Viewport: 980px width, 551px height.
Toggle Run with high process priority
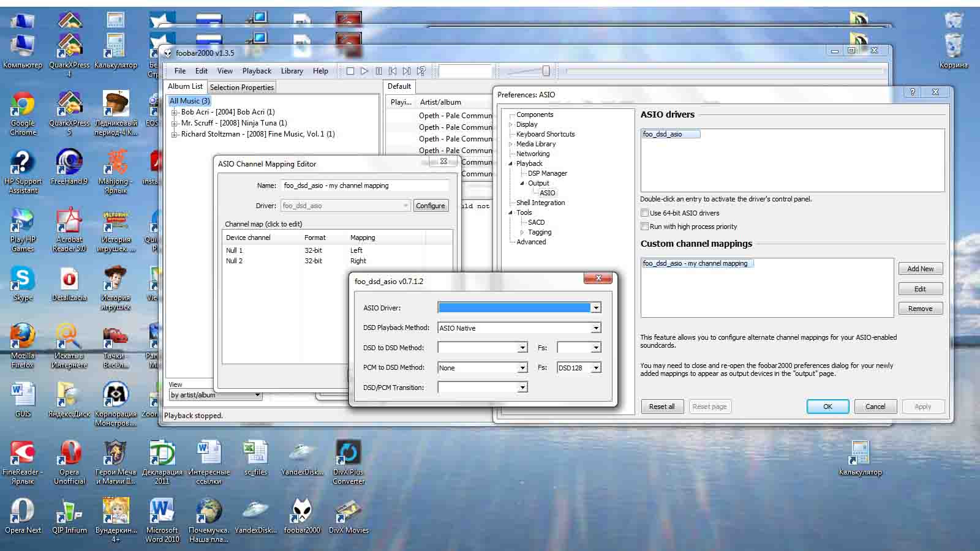[x=644, y=227]
